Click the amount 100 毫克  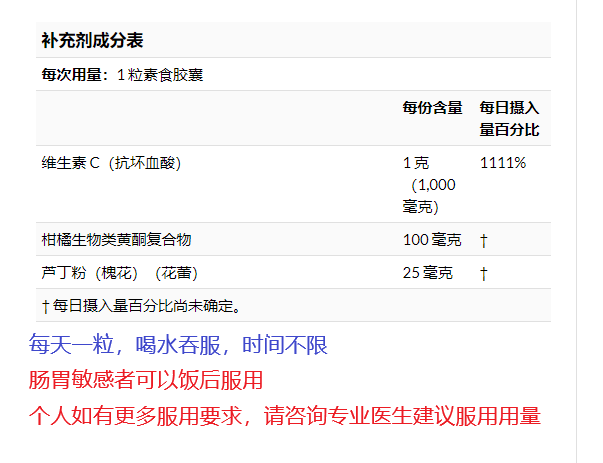tap(432, 240)
